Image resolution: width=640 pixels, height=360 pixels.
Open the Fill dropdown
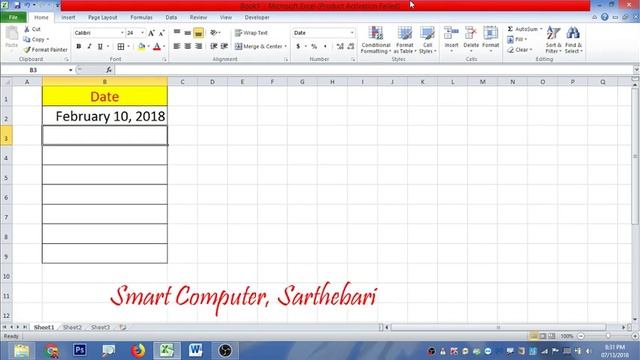click(x=517, y=39)
